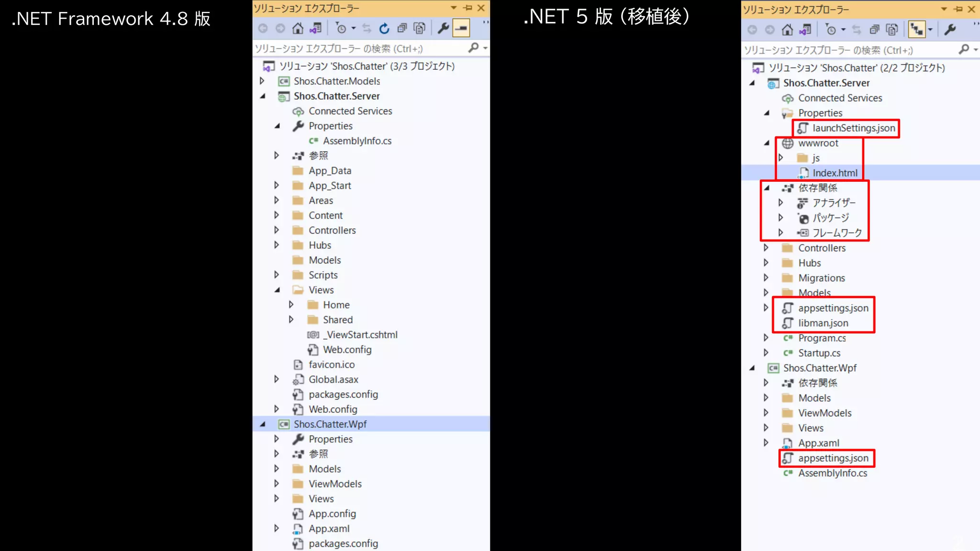Select favicon.ico file in left panel
Screen dimensions: 980x551
coord(332,364)
